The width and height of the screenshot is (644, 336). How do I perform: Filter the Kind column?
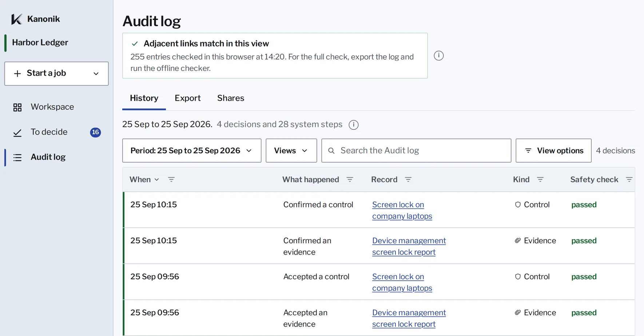(x=540, y=179)
